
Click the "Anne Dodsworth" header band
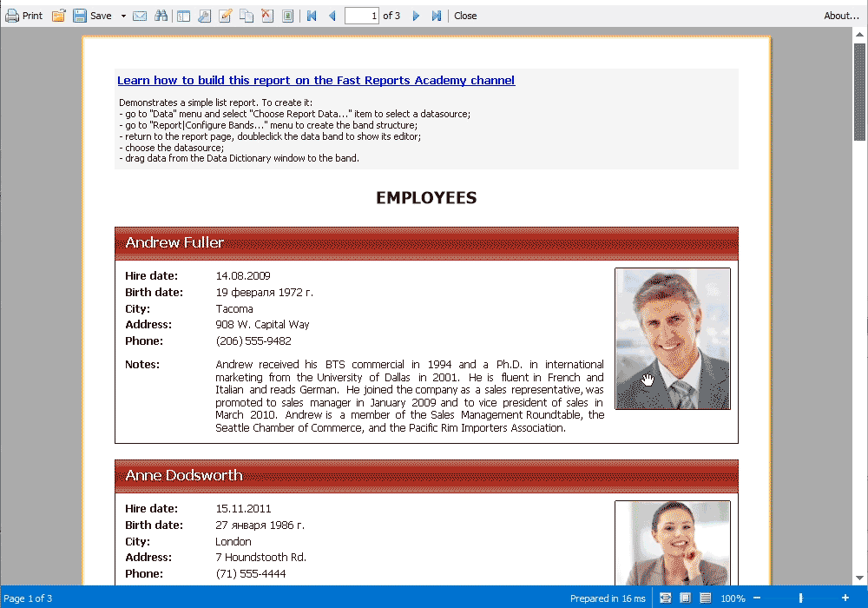(426, 476)
